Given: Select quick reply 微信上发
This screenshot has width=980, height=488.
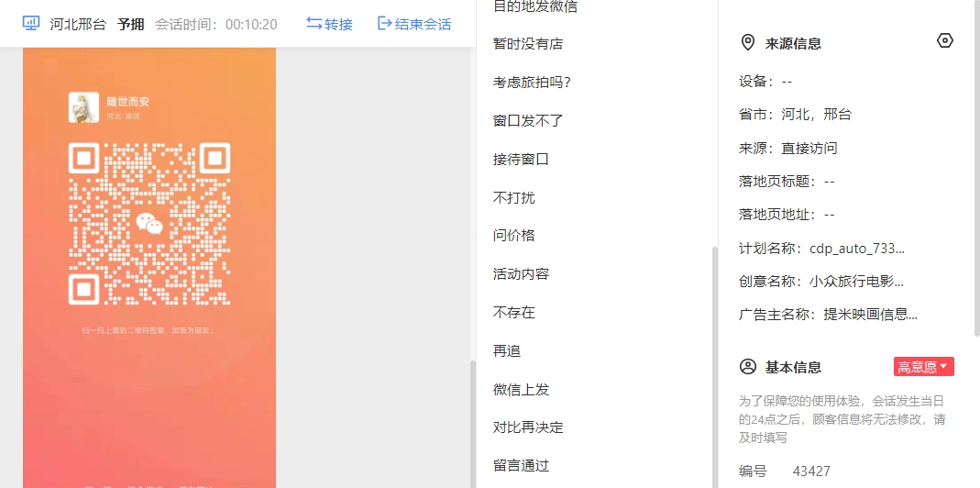Looking at the screenshot, I should (x=521, y=390).
